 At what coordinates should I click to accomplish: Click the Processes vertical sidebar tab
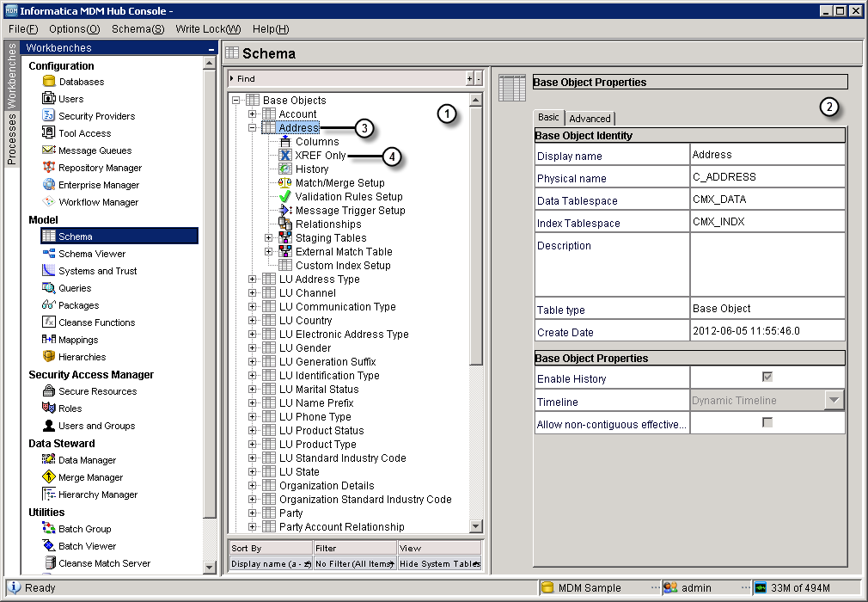tap(11, 138)
